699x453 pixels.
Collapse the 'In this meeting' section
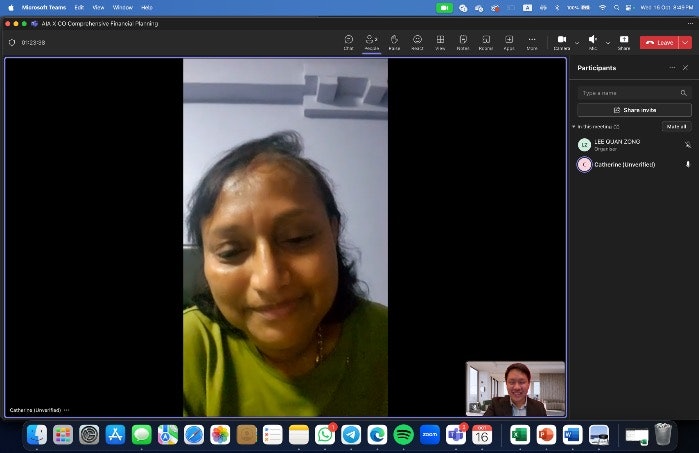coord(574,127)
